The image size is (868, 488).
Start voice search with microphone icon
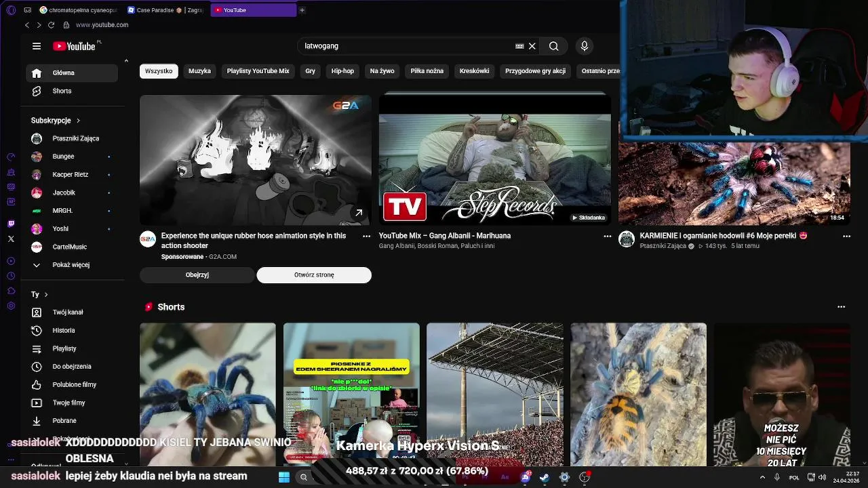pos(585,46)
